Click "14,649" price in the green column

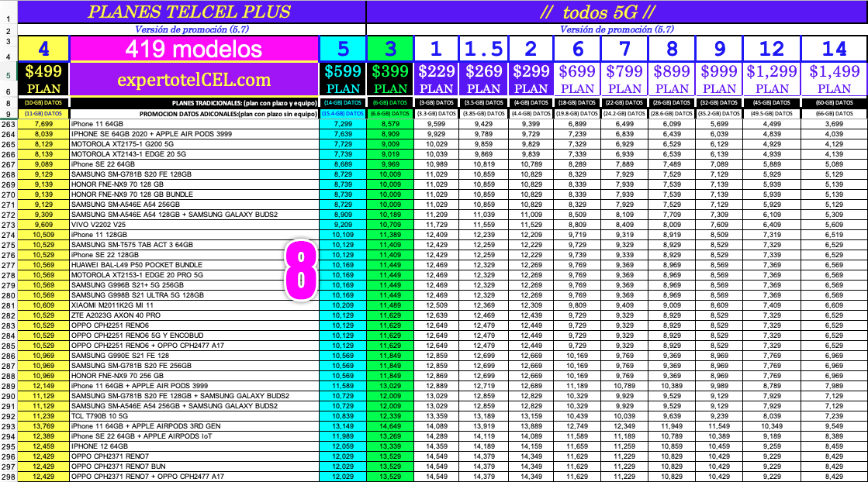point(390,426)
